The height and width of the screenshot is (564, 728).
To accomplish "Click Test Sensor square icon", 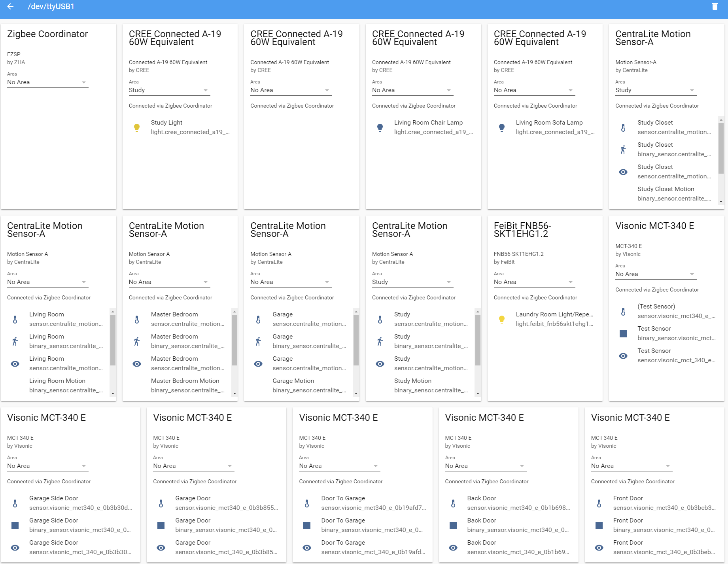I will click(x=623, y=333).
